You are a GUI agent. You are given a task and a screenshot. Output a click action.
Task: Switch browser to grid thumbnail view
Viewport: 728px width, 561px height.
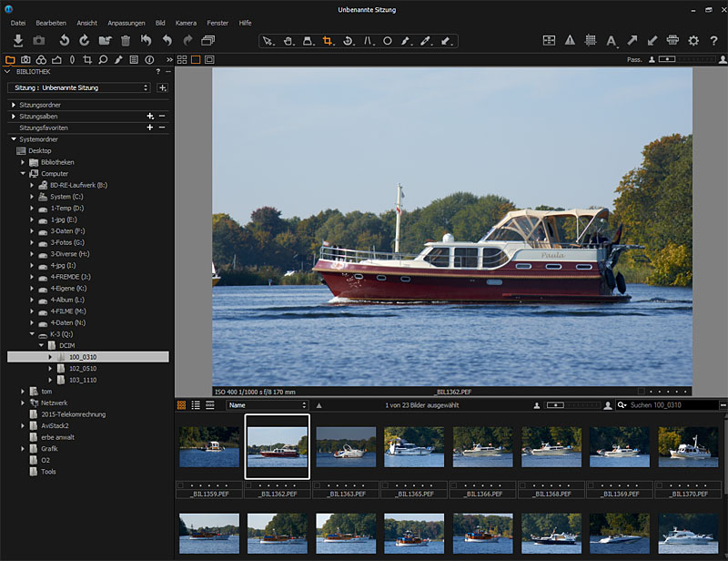[181, 404]
